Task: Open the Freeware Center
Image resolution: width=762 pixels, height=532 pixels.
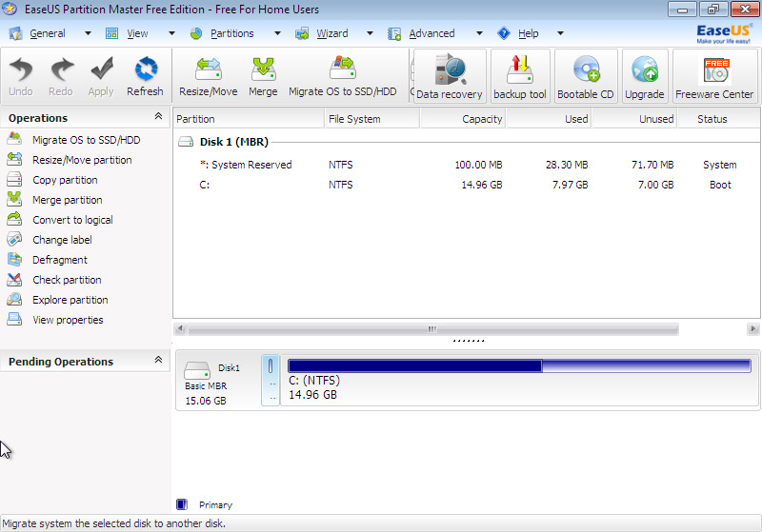Action: click(714, 76)
